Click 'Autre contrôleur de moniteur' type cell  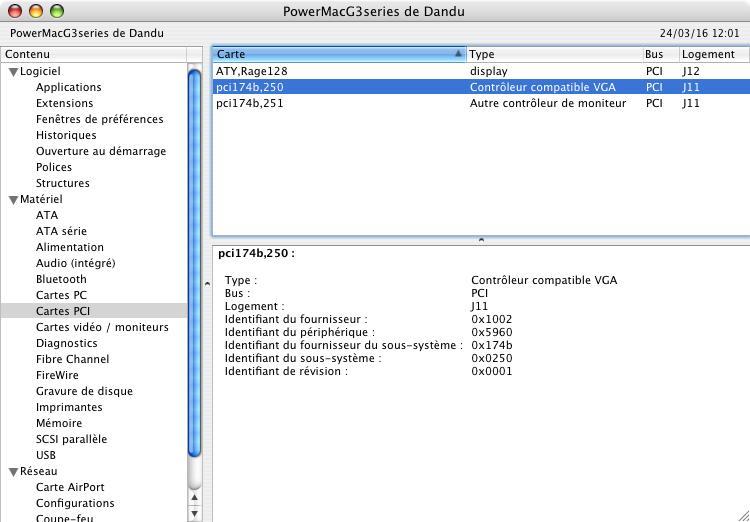point(548,103)
